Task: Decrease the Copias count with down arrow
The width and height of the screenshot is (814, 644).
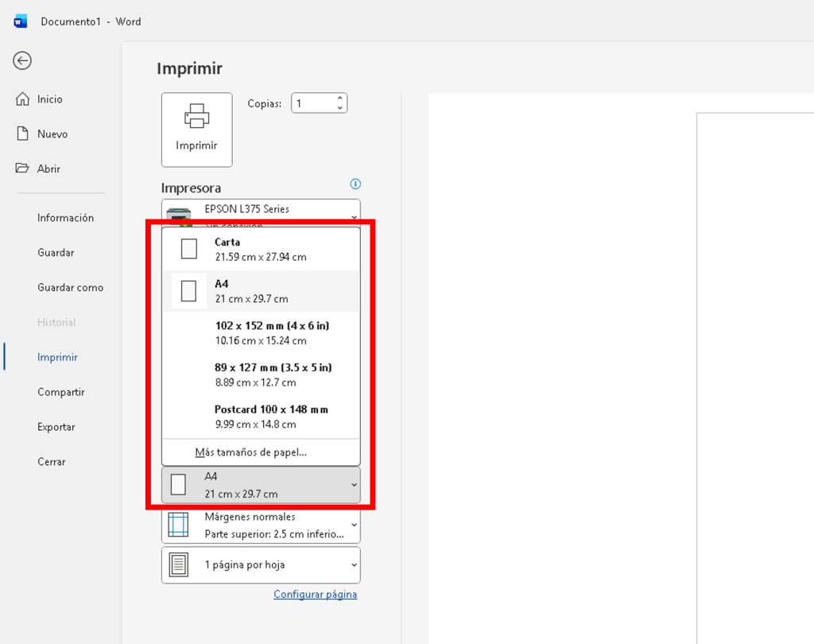Action: (x=340, y=107)
